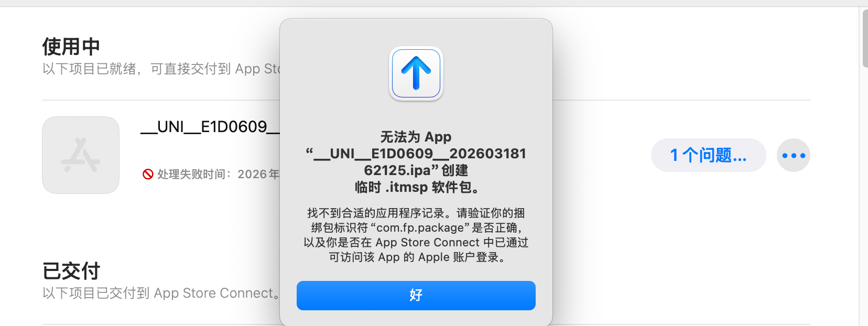Open the three-dots more options button
The width and height of the screenshot is (868, 326).
click(794, 155)
